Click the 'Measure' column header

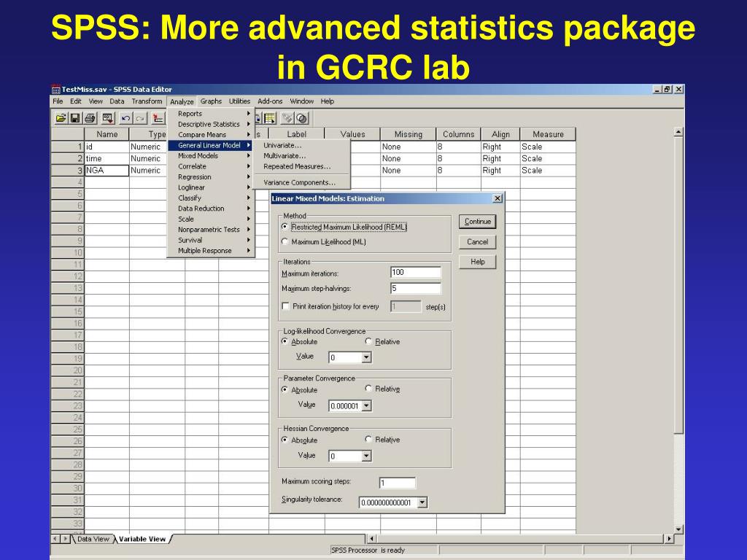point(548,134)
